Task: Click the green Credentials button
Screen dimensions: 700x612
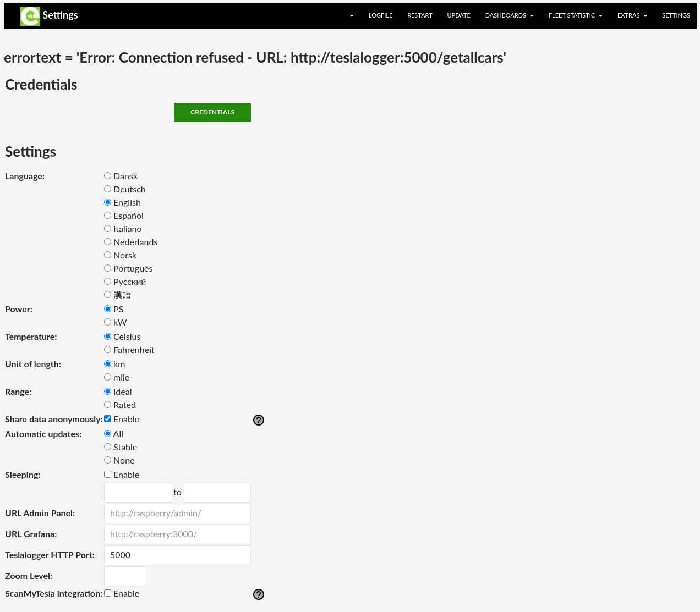Action: click(212, 112)
